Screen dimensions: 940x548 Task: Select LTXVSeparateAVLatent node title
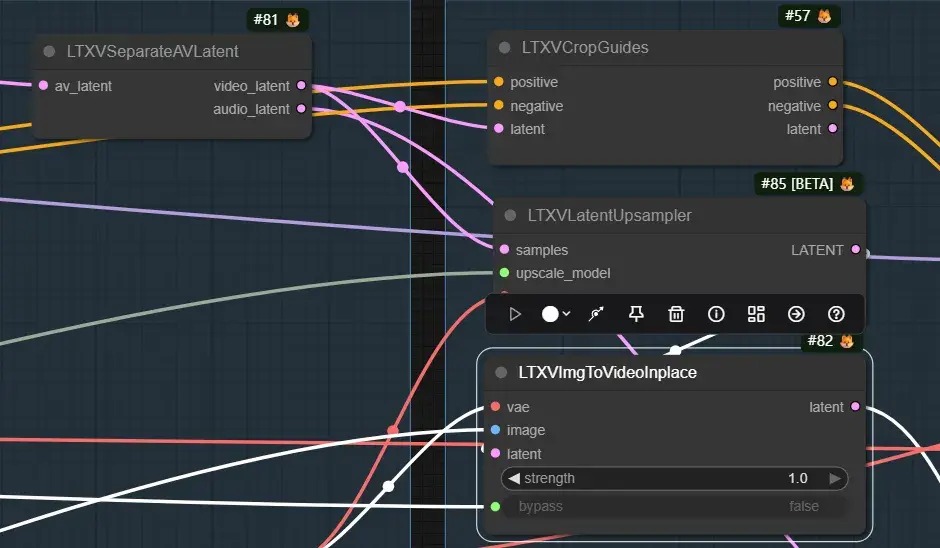click(152, 52)
